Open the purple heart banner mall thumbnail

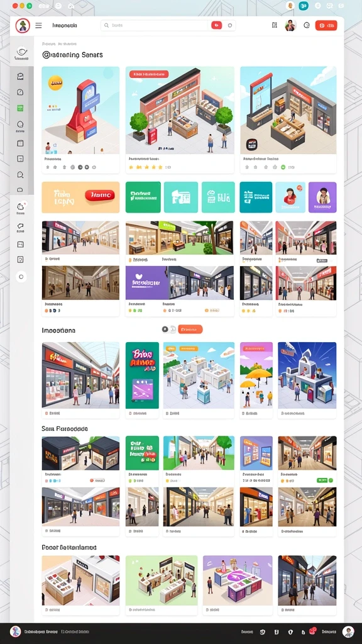[180, 282]
